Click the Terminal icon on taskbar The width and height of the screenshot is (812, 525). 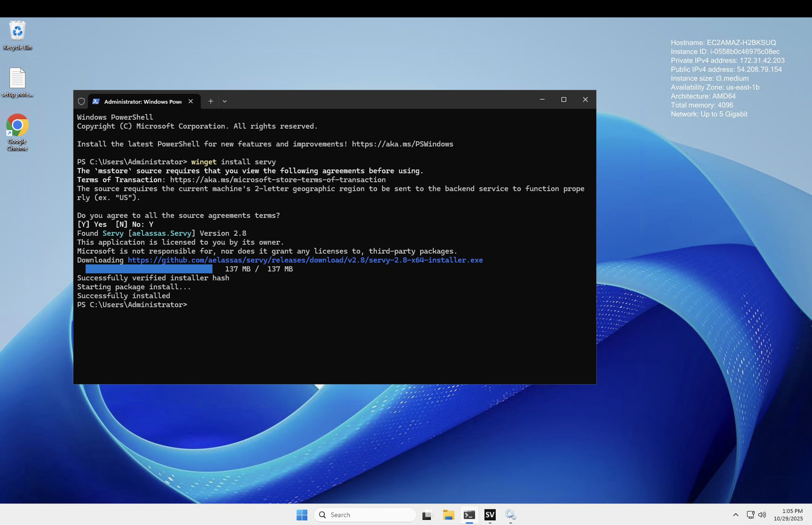coord(469,514)
